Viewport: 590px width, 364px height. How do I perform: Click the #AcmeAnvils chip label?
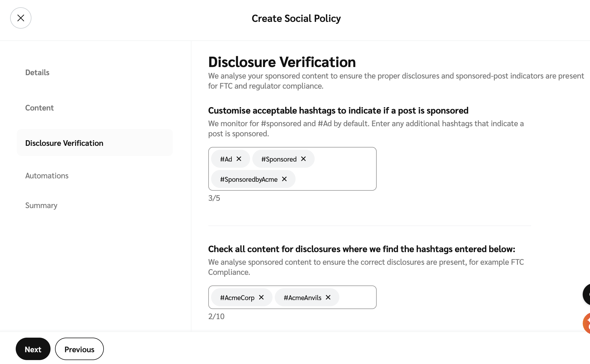pyautogui.click(x=302, y=298)
